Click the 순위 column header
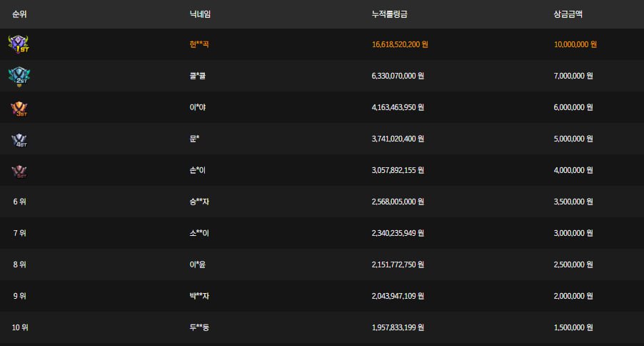Screen dimensions: 644x346 (x=19, y=14)
